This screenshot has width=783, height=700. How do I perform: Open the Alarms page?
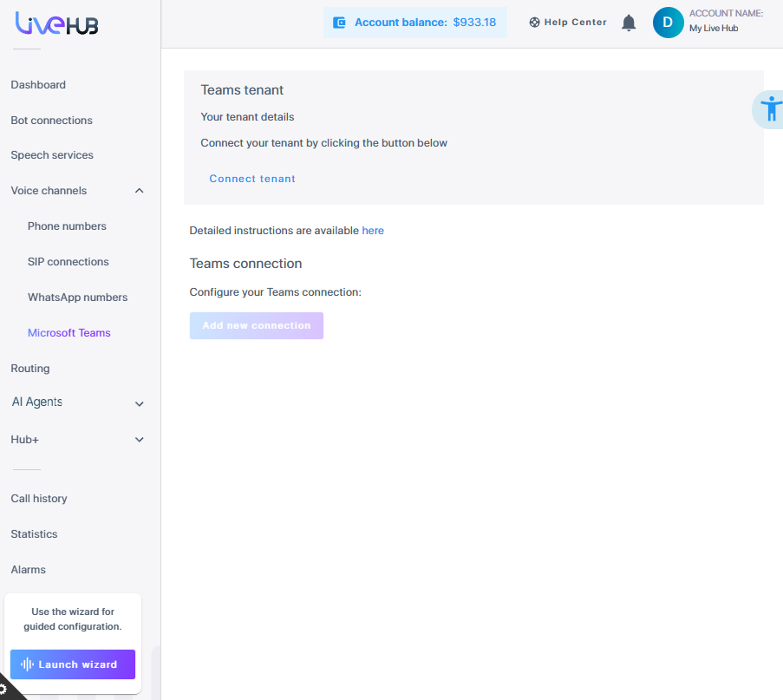pos(29,570)
